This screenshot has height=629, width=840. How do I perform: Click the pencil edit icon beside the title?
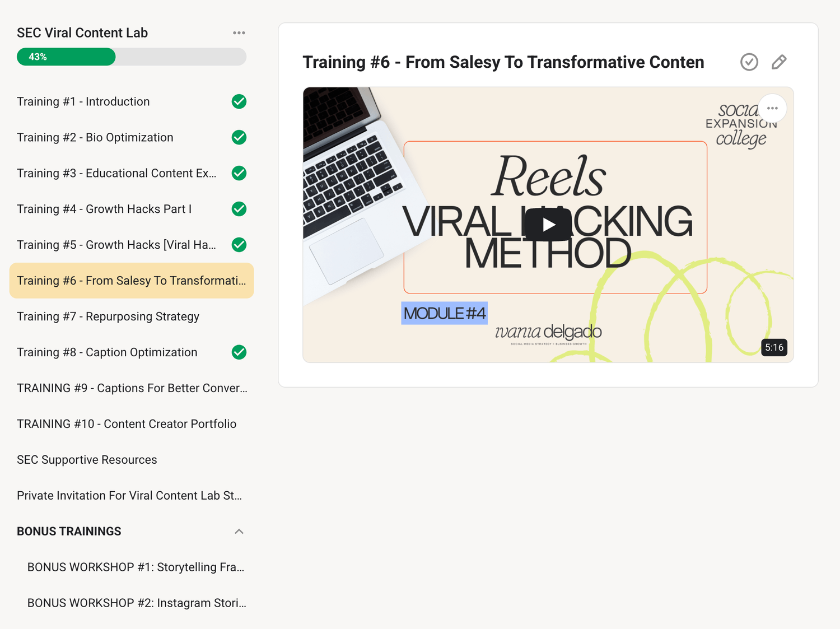(778, 62)
